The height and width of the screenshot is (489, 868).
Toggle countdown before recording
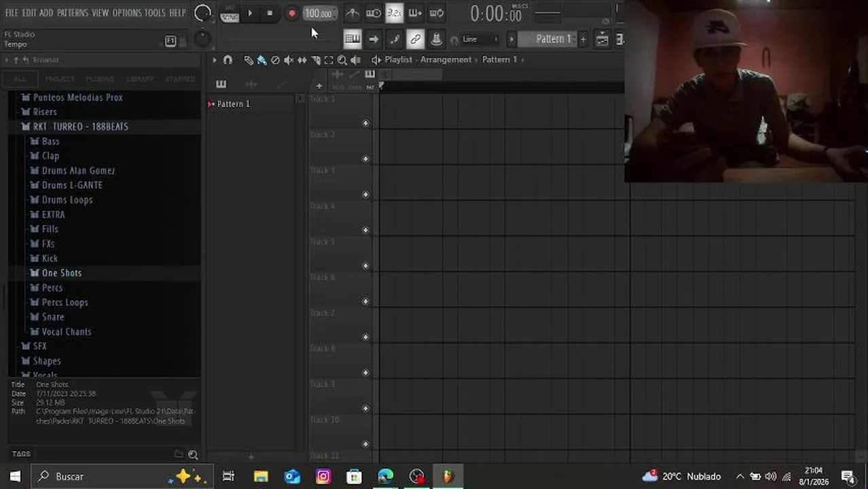click(394, 13)
